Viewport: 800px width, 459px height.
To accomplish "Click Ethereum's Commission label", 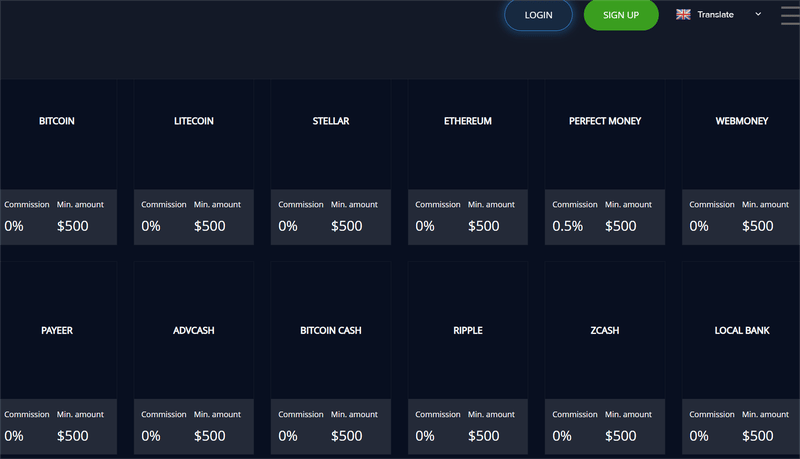I will pyautogui.click(x=438, y=205).
